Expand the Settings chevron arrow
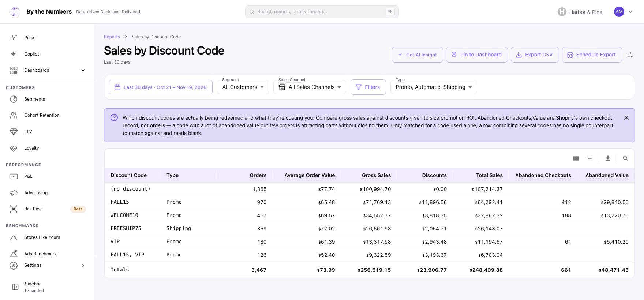 [83, 266]
